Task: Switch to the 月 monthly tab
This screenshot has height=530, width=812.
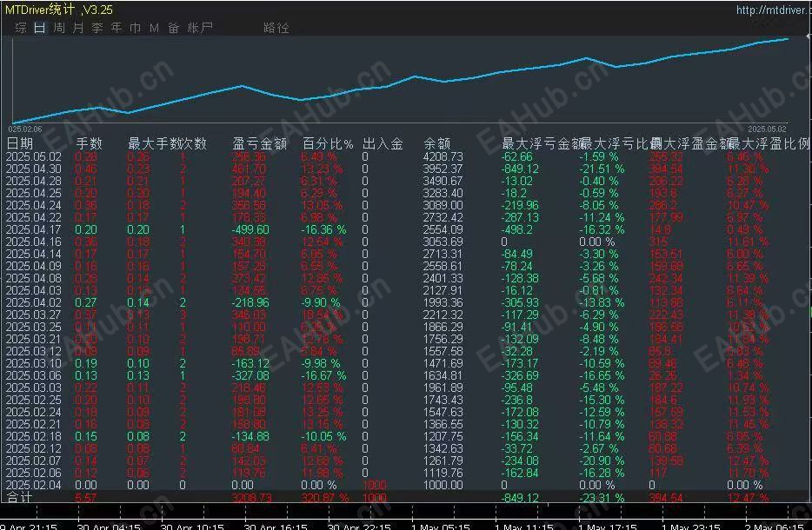Action: pos(78,28)
